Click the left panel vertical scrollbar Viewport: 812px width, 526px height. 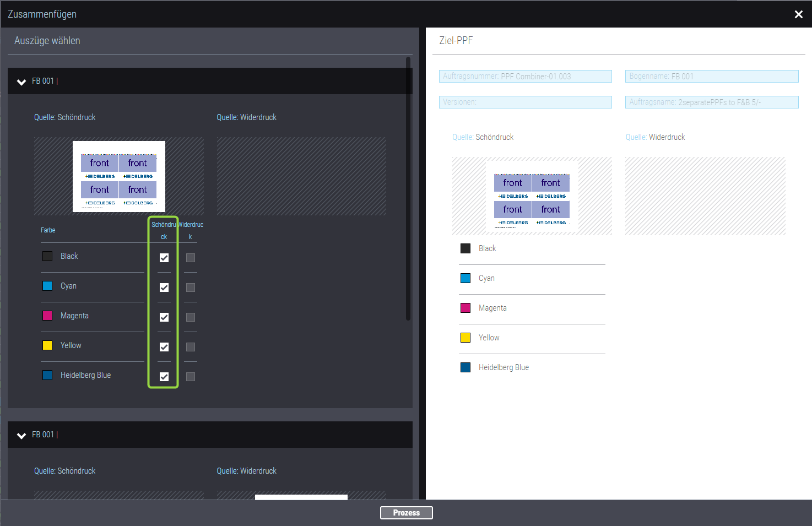pyautogui.click(x=408, y=187)
